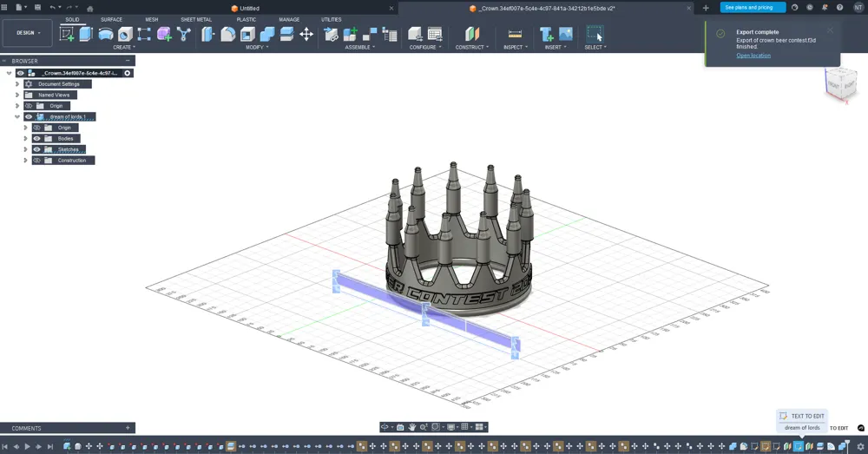Click See plans and pricing button

[753, 7]
